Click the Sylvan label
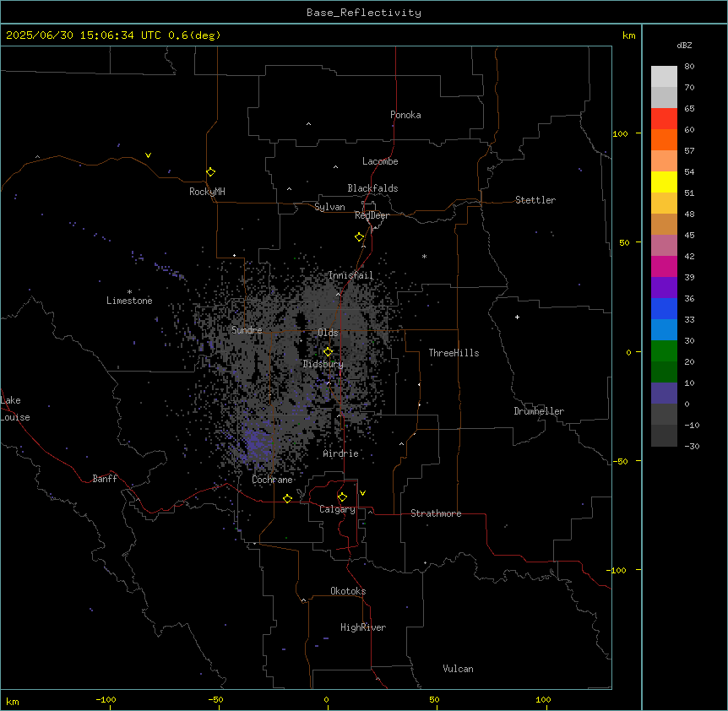 pos(329,207)
